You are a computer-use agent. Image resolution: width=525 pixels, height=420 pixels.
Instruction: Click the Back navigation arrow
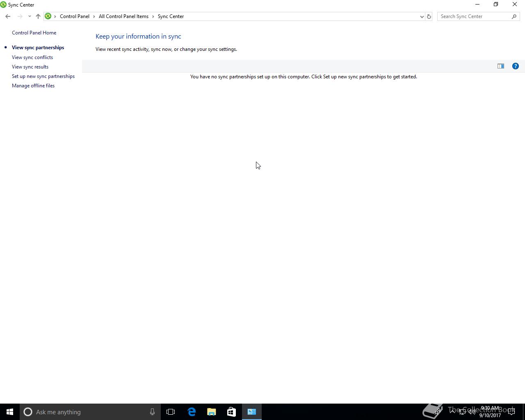click(x=8, y=16)
